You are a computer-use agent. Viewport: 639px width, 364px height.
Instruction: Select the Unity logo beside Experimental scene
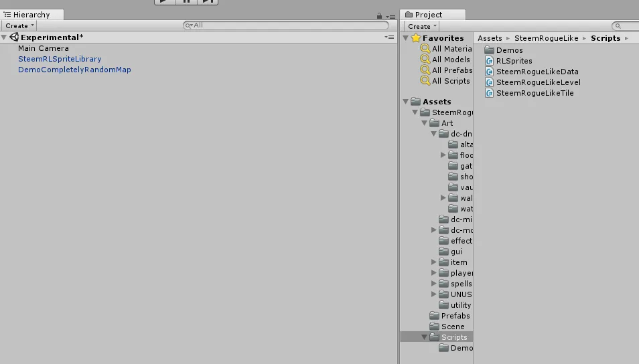[14, 37]
